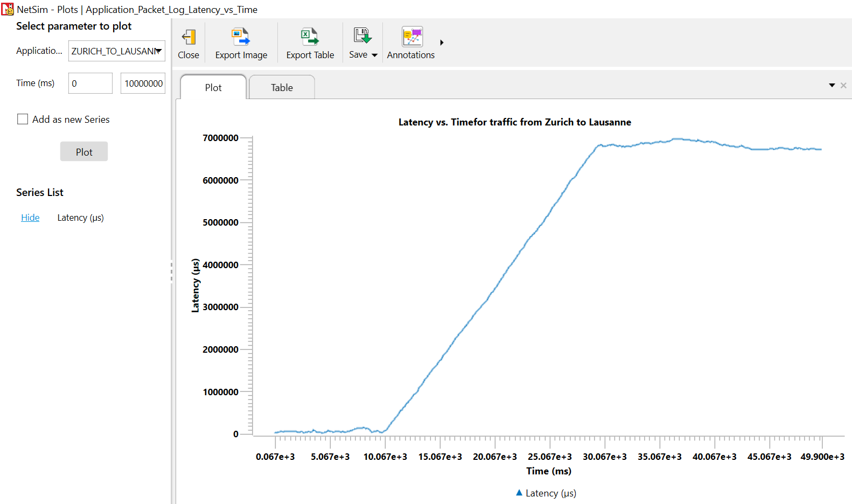Image resolution: width=852 pixels, height=504 pixels.
Task: Click the 4000000 y-axis label
Action: click(x=220, y=265)
